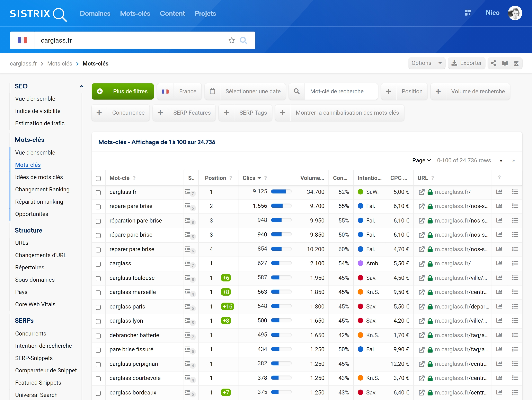Check the réparation pare brise row checkbox
532x400 pixels.
98,221
